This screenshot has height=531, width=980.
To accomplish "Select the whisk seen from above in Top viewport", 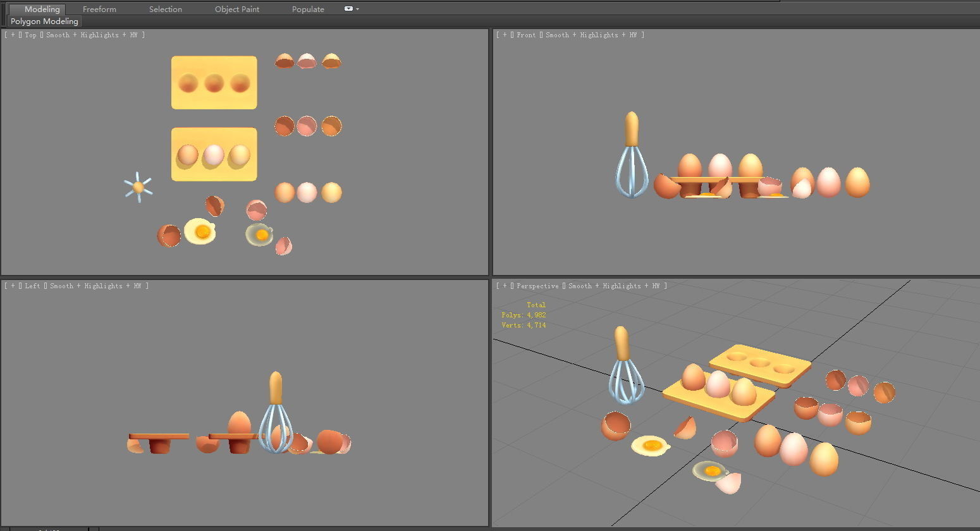I will click(138, 186).
